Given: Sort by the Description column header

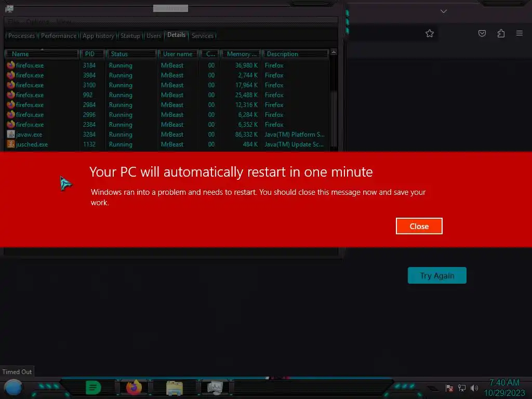Looking at the screenshot, I should (296, 54).
